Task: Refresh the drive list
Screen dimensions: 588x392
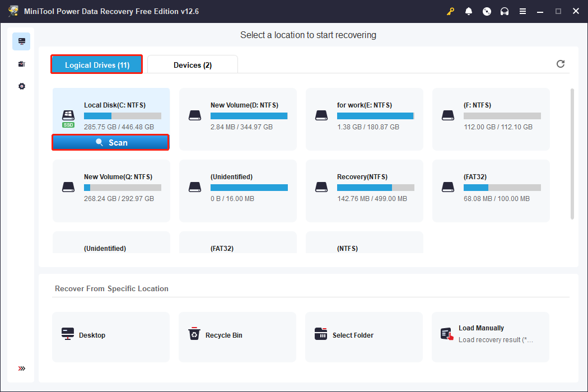Action: [x=561, y=64]
